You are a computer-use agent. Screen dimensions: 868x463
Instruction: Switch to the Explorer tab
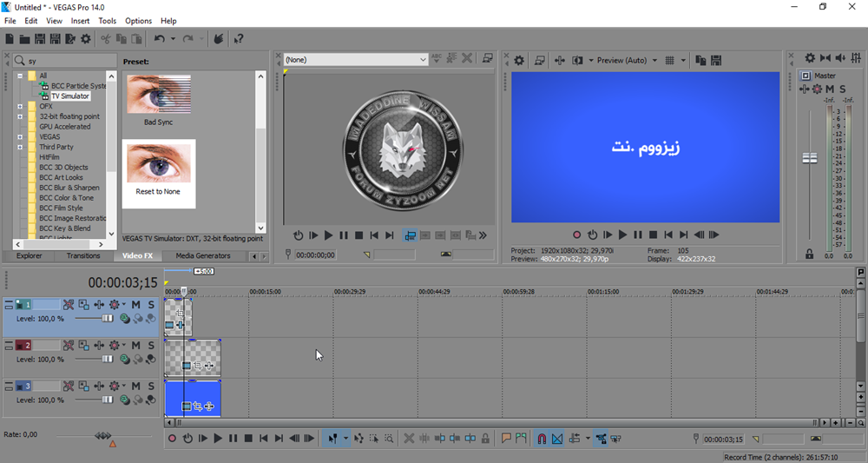[x=29, y=256]
